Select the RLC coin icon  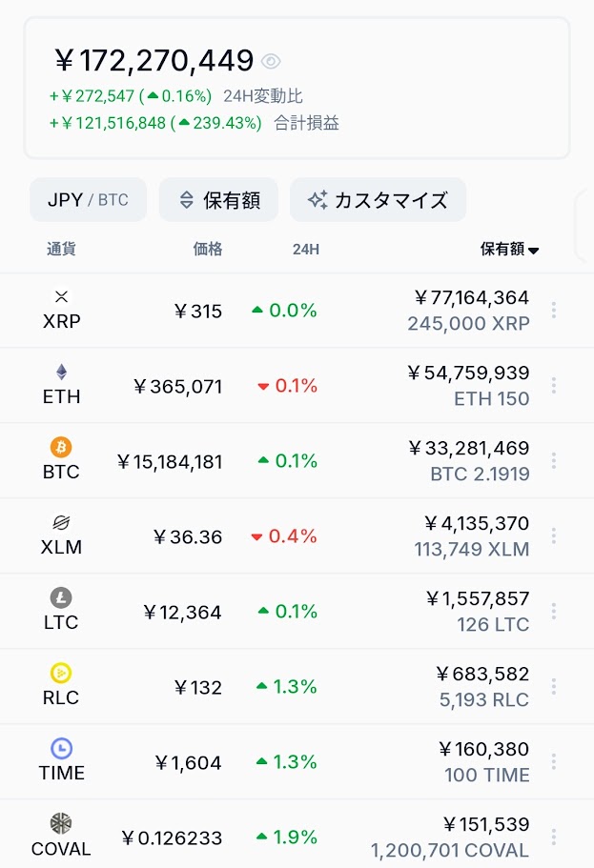coord(61,673)
